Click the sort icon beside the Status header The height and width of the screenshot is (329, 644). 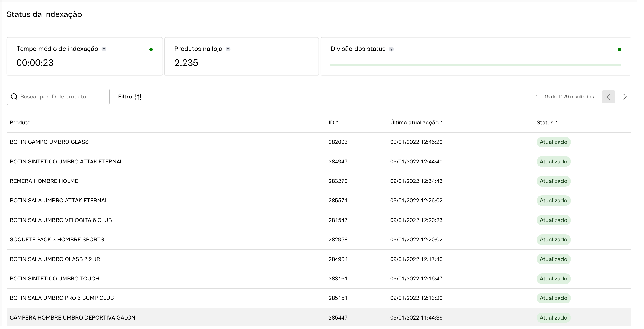tap(556, 123)
